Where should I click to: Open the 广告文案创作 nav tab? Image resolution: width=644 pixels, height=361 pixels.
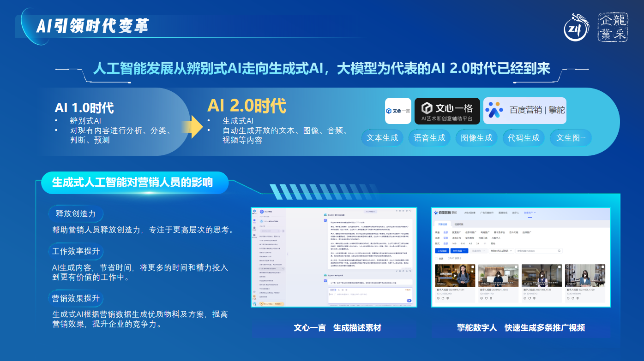point(487,213)
